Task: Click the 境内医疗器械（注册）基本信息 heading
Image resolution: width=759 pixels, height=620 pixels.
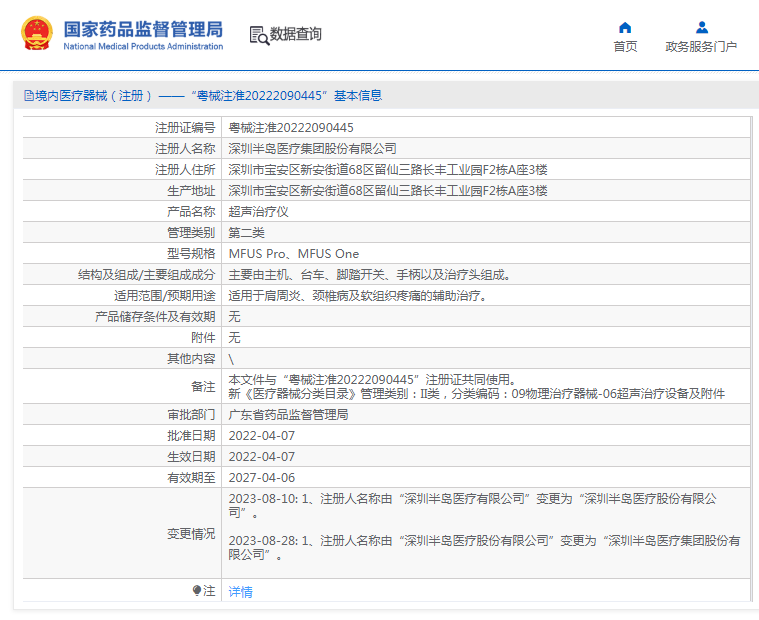Action: coord(208,96)
